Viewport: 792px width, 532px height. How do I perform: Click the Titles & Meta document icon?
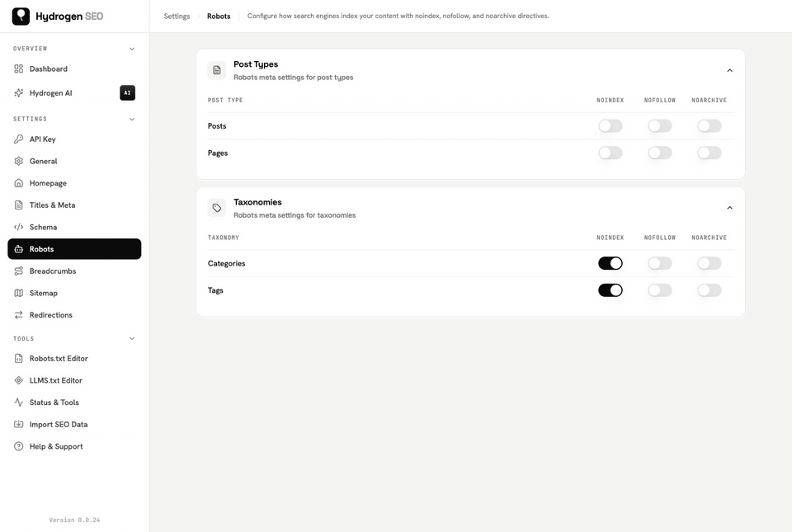(x=19, y=205)
